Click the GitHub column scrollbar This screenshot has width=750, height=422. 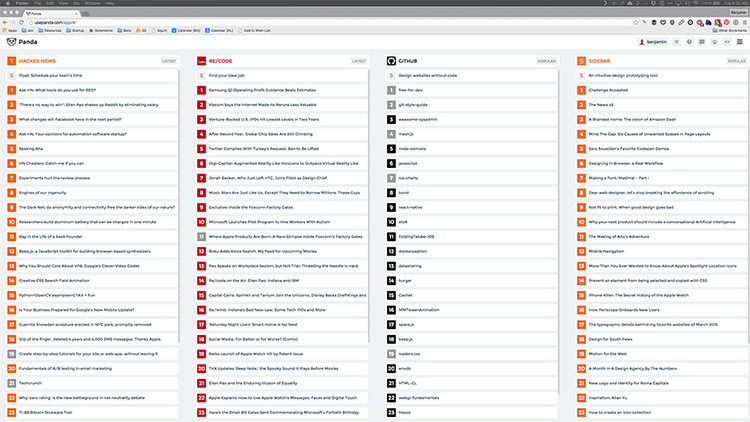click(x=559, y=232)
